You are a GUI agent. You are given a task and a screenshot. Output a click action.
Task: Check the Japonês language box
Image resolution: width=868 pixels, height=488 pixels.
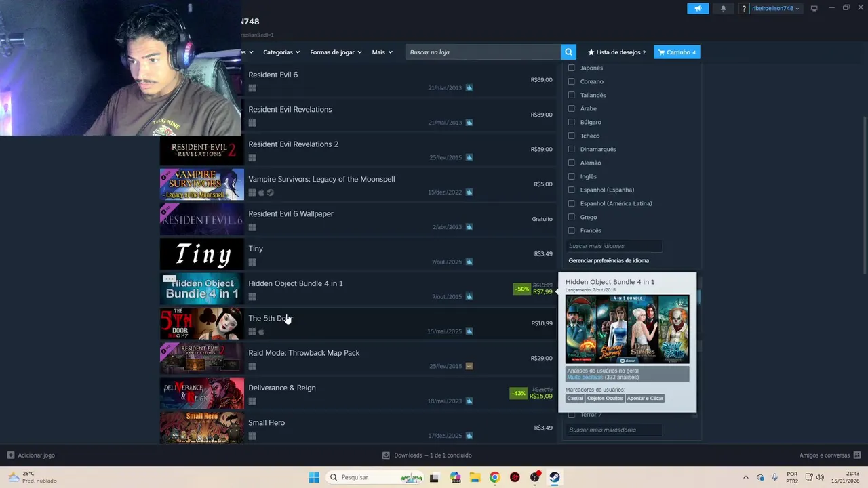pyautogui.click(x=571, y=68)
